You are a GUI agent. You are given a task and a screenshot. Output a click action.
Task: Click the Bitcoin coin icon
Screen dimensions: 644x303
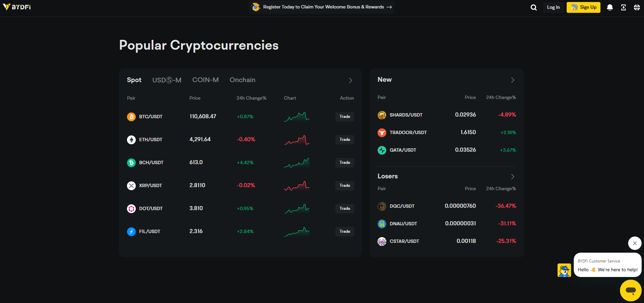[x=131, y=117]
